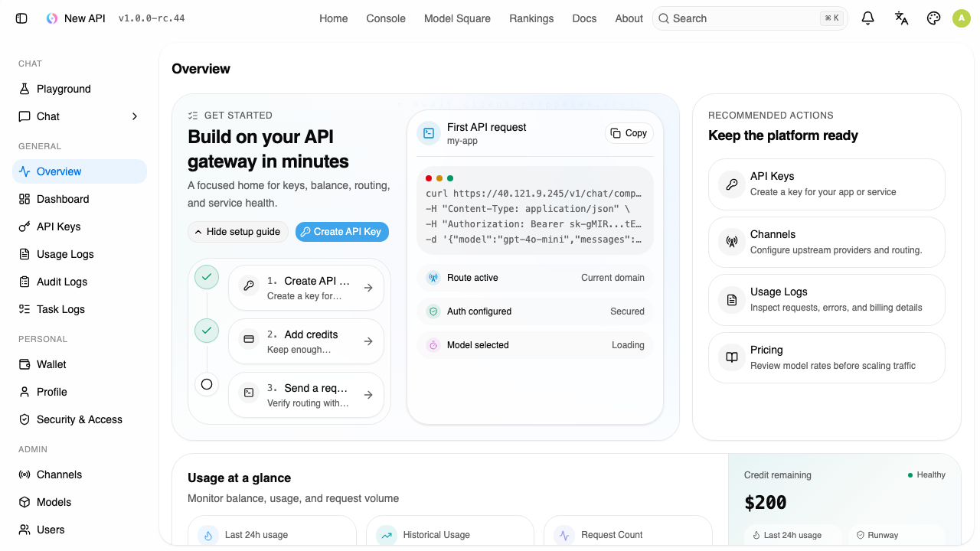Screen dimensions: 980x551
Task: Open step 3 Send a request
Action: (306, 395)
